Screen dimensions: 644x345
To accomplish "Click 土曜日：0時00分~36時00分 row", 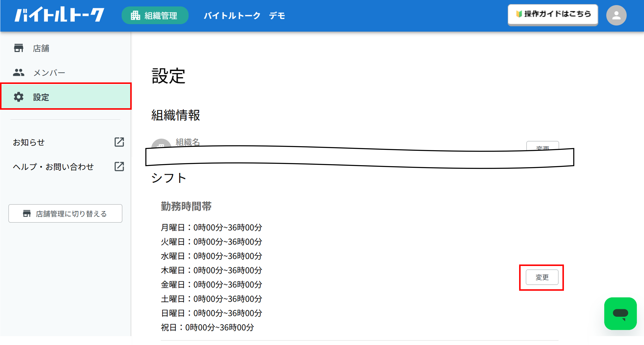I will (211, 299).
